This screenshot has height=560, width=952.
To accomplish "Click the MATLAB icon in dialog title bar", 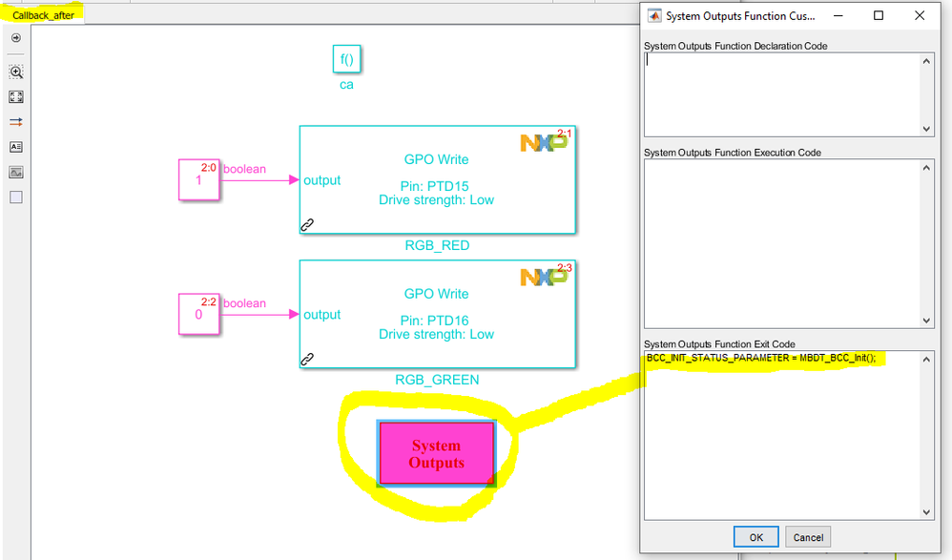I will [654, 16].
